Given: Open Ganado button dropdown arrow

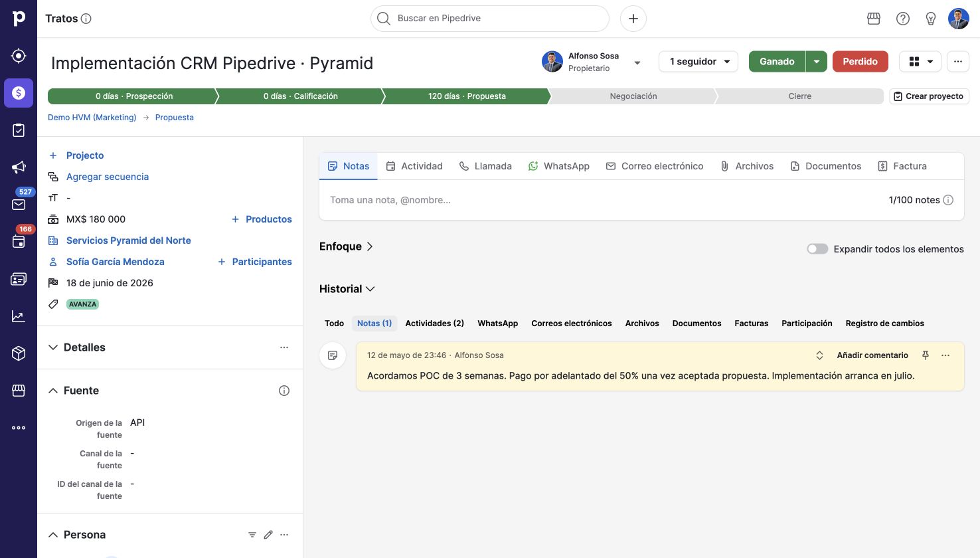Looking at the screenshot, I should pyautogui.click(x=817, y=62).
